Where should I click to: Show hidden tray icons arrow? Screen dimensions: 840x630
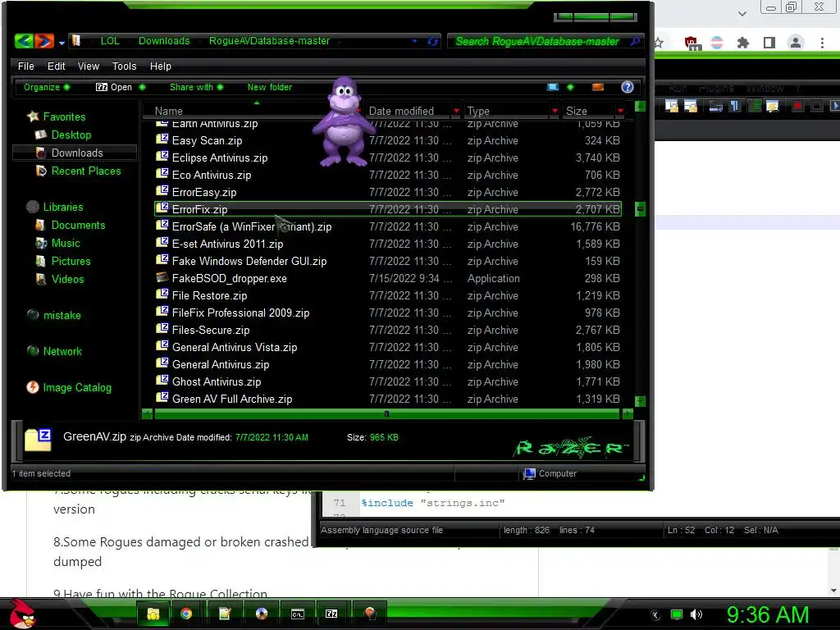(655, 614)
